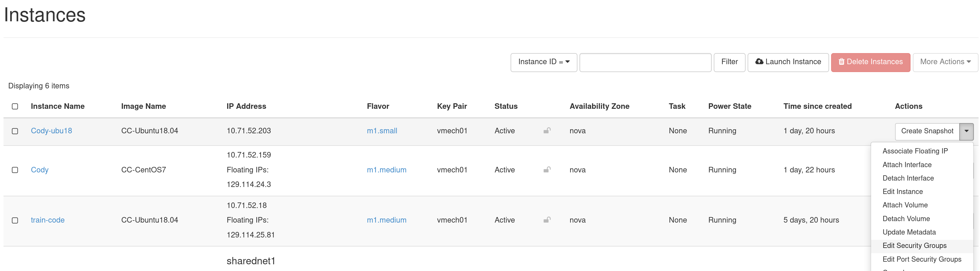Click the Launch Instance button
980x271 pixels.
(788, 62)
